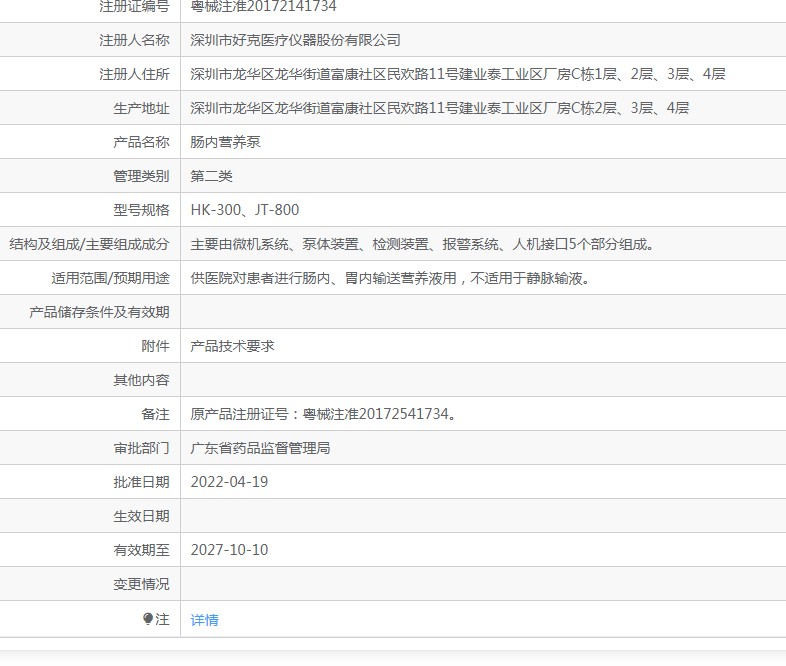The height and width of the screenshot is (666, 786).
Task: Select expiry date 2027-10-10
Action: click(x=229, y=550)
